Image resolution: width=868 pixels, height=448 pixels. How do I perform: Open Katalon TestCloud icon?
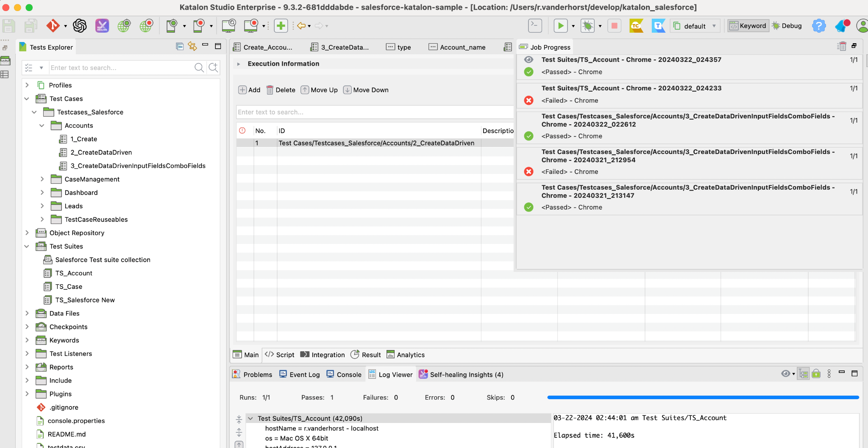(x=636, y=26)
